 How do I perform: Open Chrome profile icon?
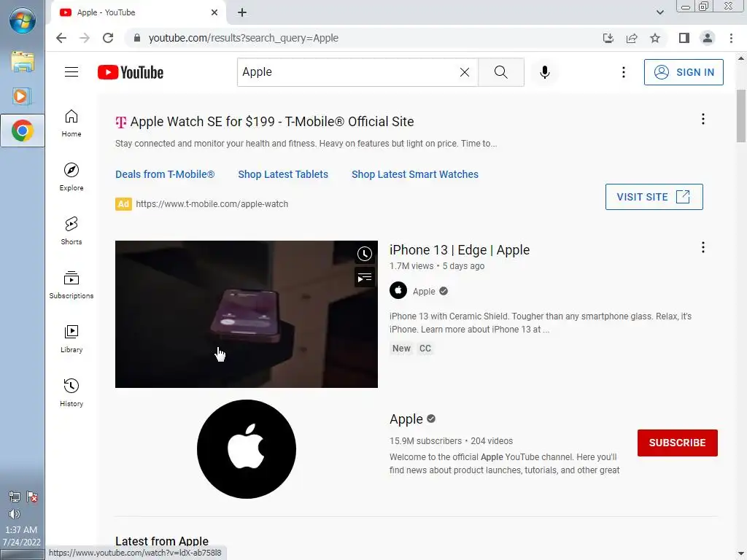pos(708,38)
